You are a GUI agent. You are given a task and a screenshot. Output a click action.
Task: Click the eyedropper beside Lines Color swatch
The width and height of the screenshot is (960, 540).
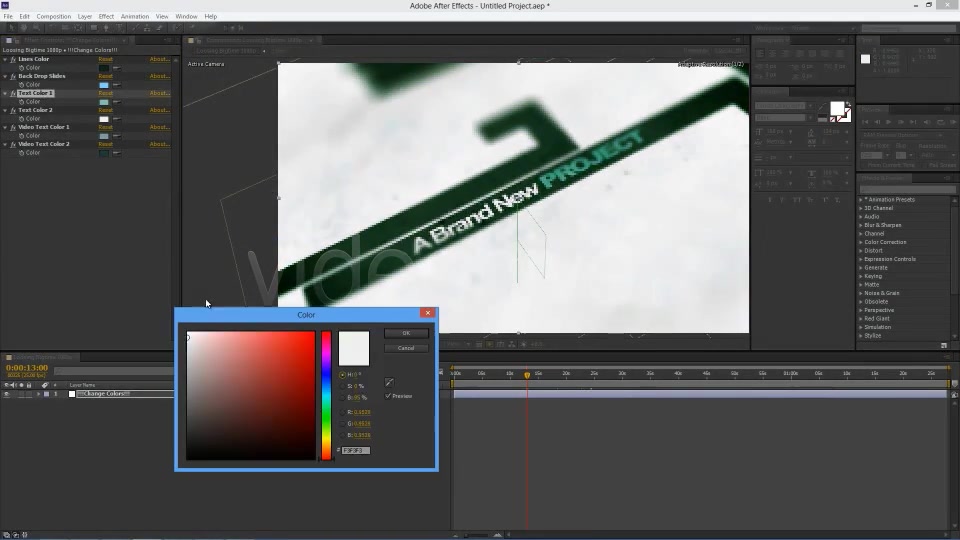[x=116, y=68]
